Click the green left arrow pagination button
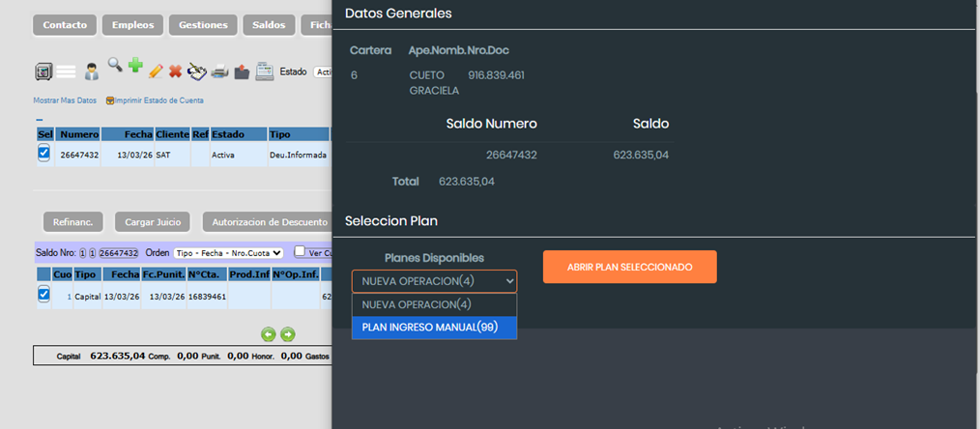The width and height of the screenshot is (980, 429). pos(268,334)
